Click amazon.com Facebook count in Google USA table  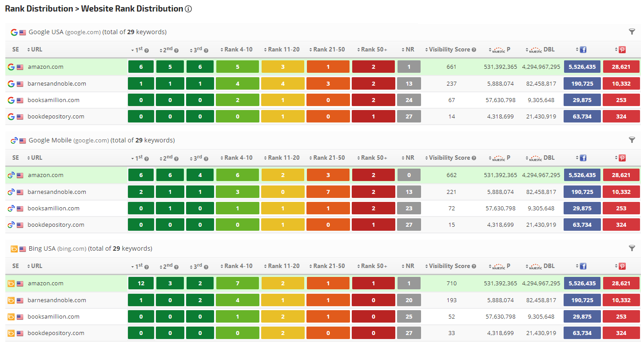582,67
